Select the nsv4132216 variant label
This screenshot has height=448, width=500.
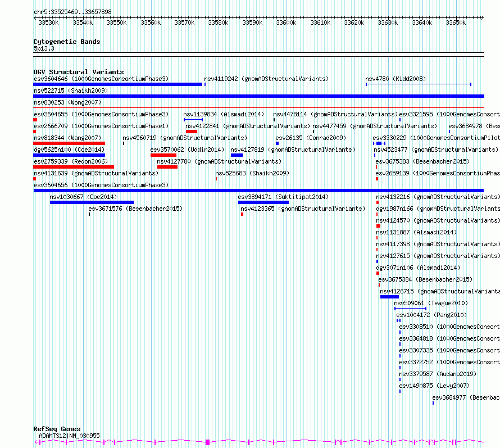438,197
